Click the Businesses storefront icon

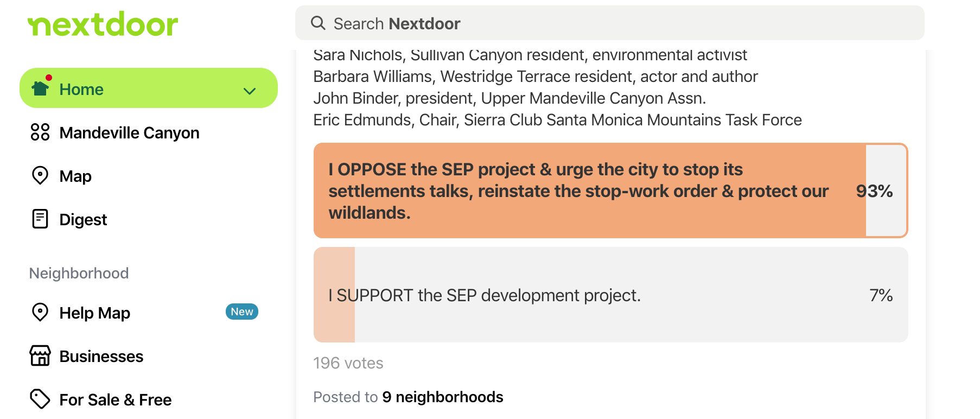[40, 355]
